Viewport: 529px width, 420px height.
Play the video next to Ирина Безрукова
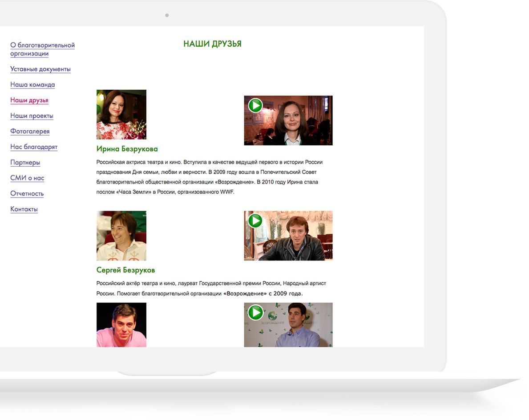click(255, 106)
